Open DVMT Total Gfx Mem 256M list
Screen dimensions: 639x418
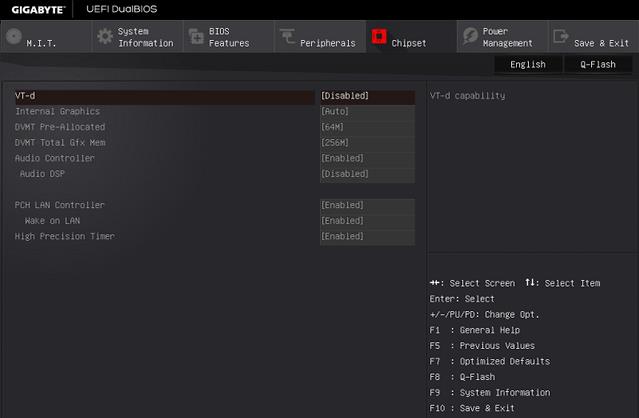pos(366,142)
